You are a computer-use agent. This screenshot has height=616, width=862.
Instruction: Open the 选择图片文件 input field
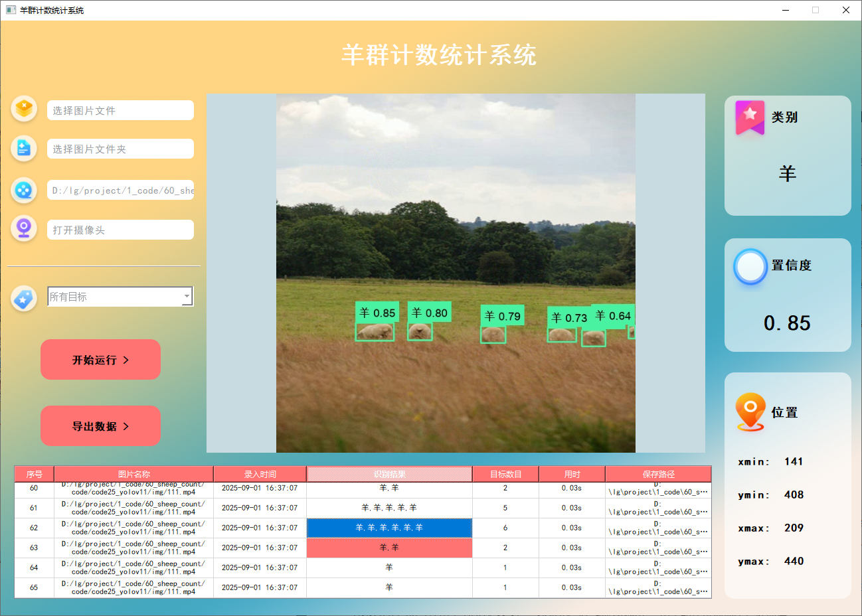[120, 110]
